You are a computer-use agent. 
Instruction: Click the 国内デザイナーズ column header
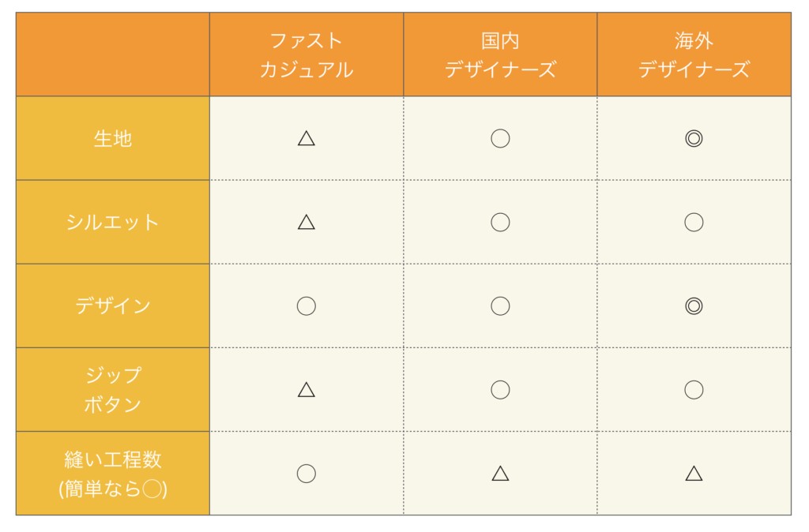(x=500, y=54)
